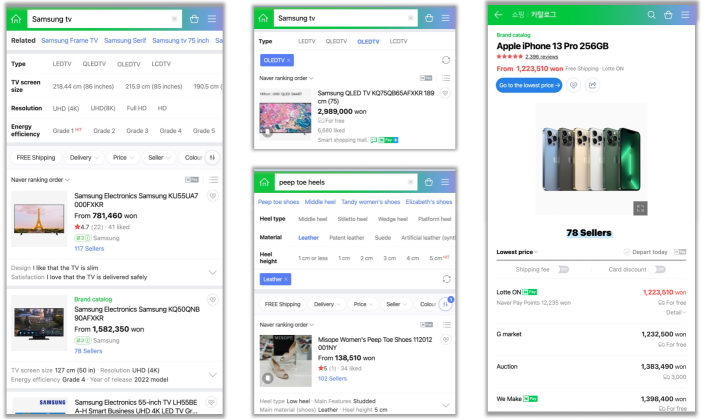
Task: Expand specs under Samsung KQ50QNB90AFXKR
Action: click(213, 375)
